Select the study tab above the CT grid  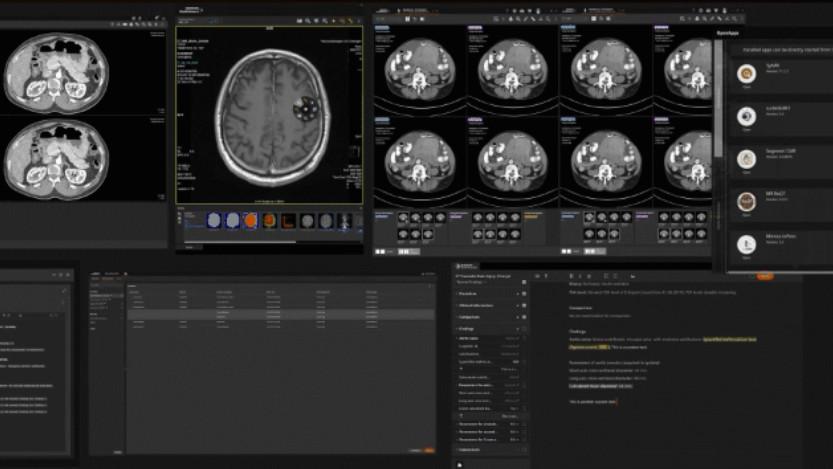pos(415,9)
